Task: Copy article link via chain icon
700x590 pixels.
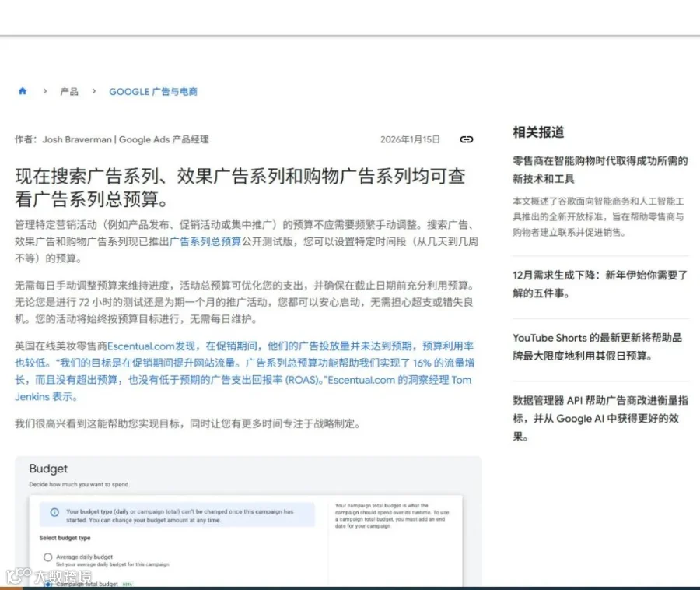Action: click(x=466, y=139)
